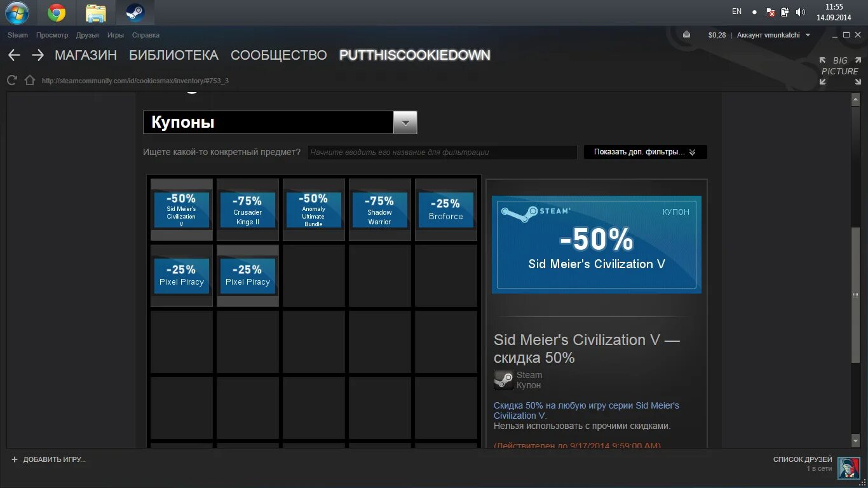
Task: Go forward with the right arrow
Action: (37, 55)
